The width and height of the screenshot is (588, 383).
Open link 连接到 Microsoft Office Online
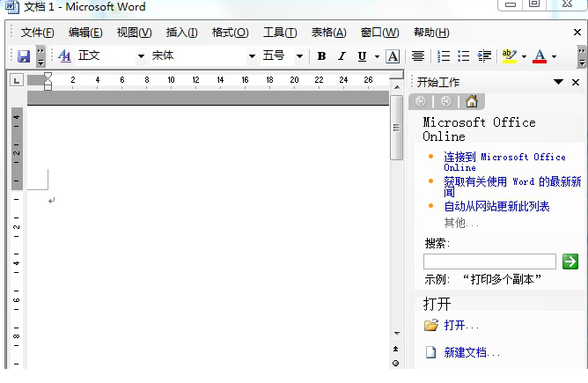[504, 162]
